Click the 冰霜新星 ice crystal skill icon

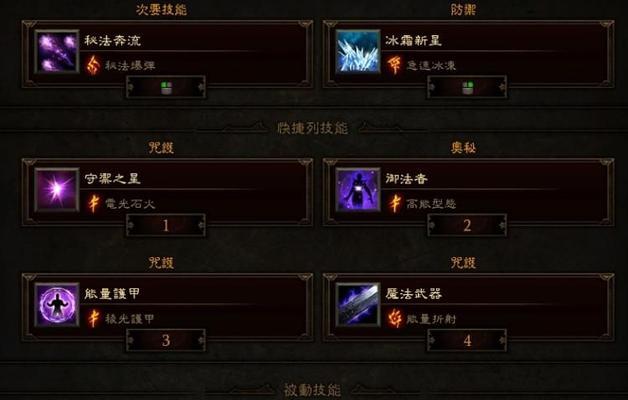click(x=358, y=52)
